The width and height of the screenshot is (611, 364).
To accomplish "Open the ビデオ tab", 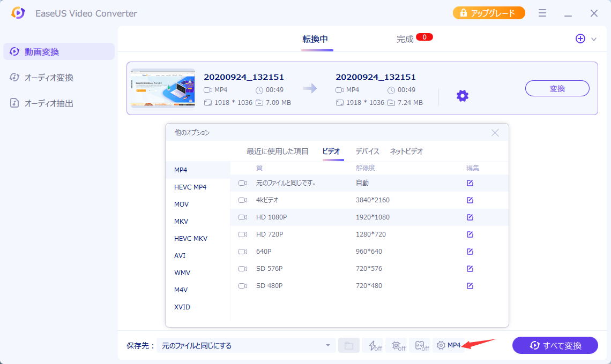I will [331, 151].
